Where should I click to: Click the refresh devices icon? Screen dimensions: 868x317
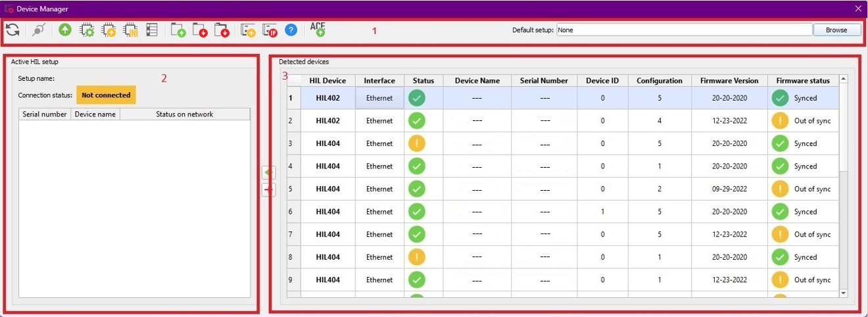12,30
